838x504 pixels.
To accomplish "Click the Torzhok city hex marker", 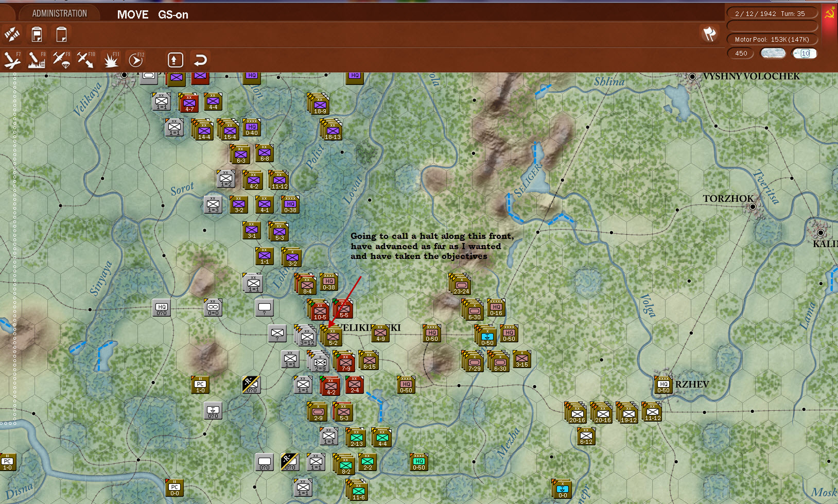I will point(753,207).
